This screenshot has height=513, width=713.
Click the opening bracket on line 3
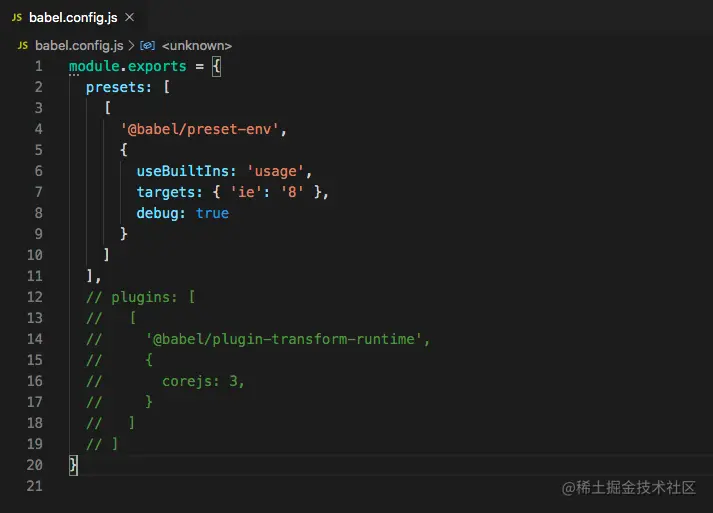coord(107,108)
